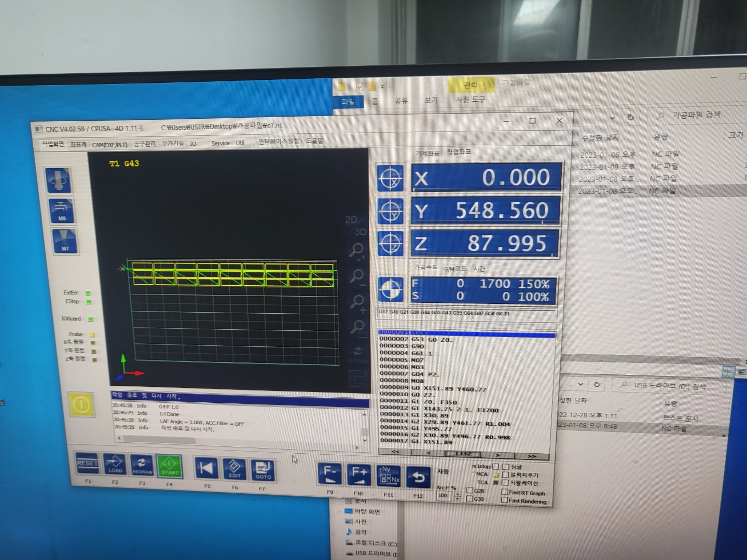Increase the Arc F % spinner
The image size is (747, 560).
[458, 494]
